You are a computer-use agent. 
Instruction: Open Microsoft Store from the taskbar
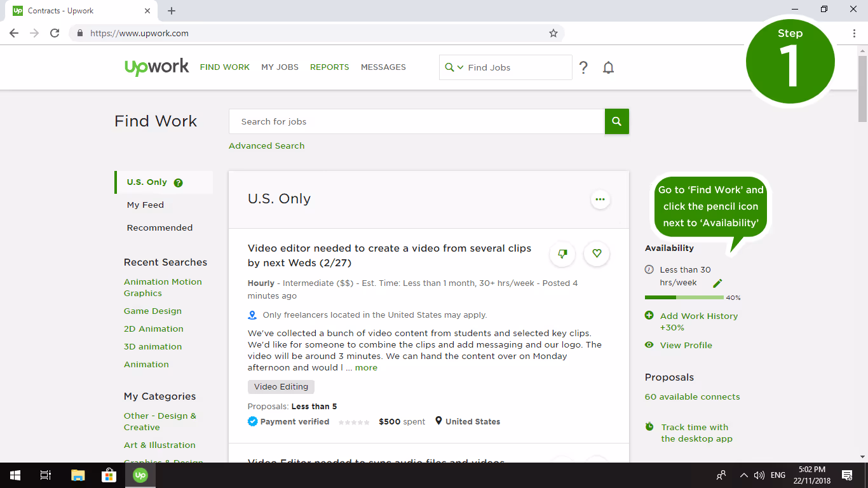click(x=109, y=475)
